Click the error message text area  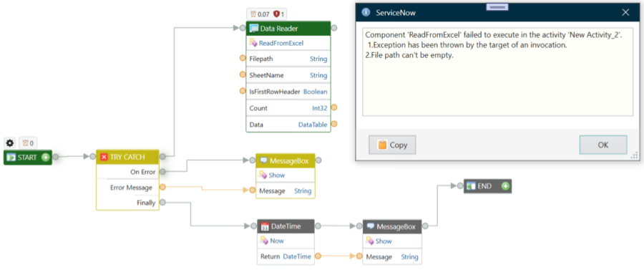pos(497,72)
